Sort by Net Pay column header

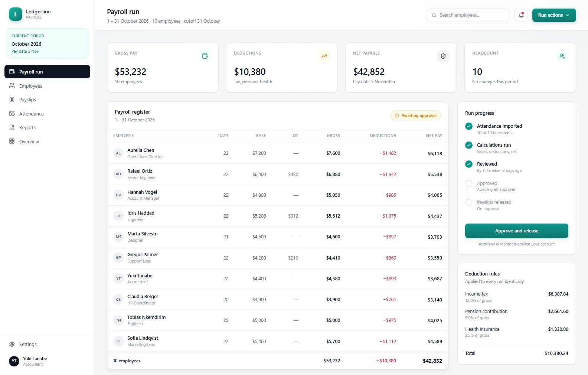[x=434, y=136]
